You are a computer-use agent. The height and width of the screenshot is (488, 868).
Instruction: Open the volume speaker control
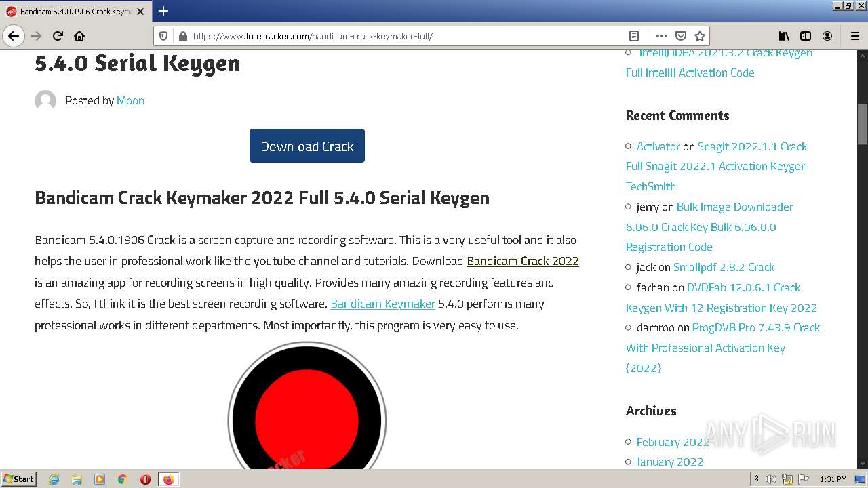click(x=771, y=479)
